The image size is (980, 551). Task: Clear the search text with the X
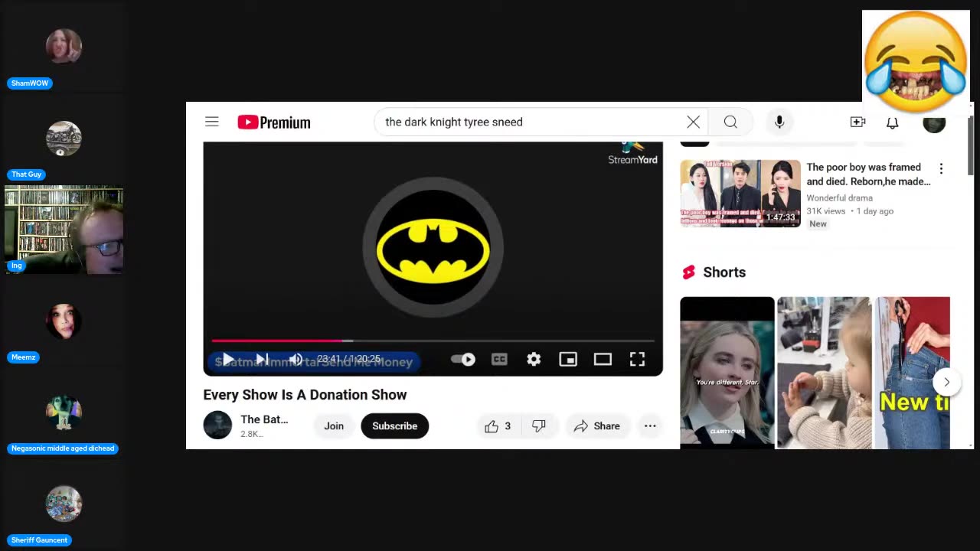click(x=693, y=122)
